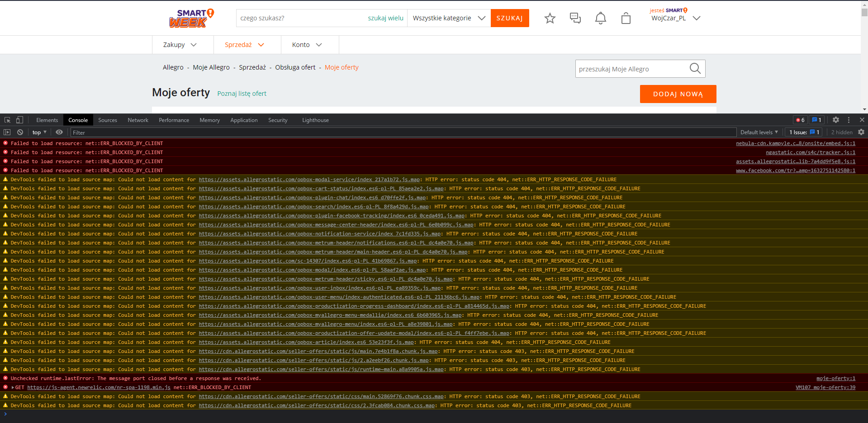Open the shopping cart bag icon
The height and width of the screenshot is (423, 868).
626,19
